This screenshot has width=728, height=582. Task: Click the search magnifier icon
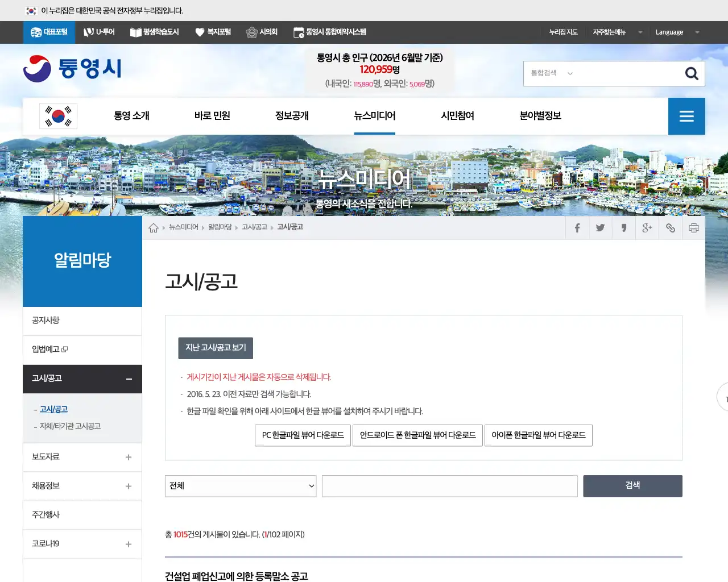point(692,73)
